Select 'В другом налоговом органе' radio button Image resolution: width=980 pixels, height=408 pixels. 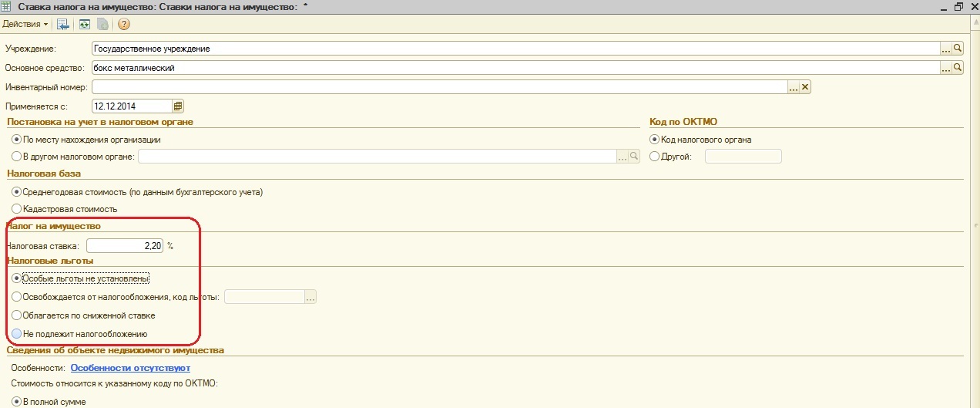click(x=17, y=157)
